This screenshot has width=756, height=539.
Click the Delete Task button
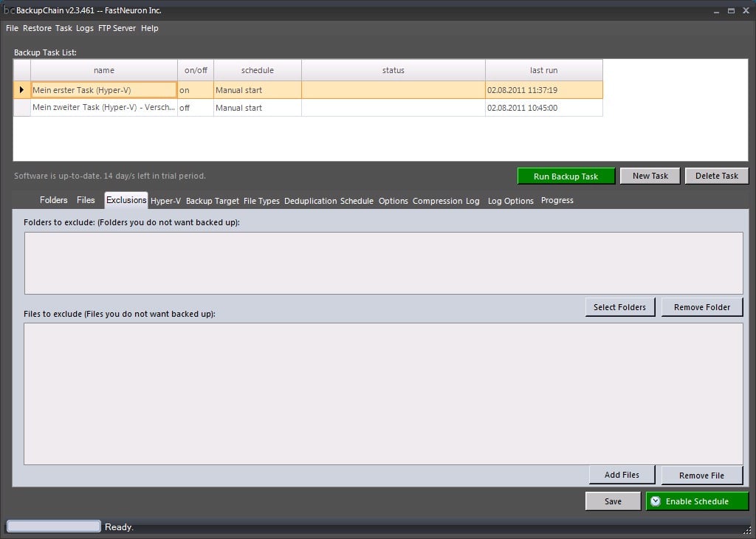coord(716,176)
